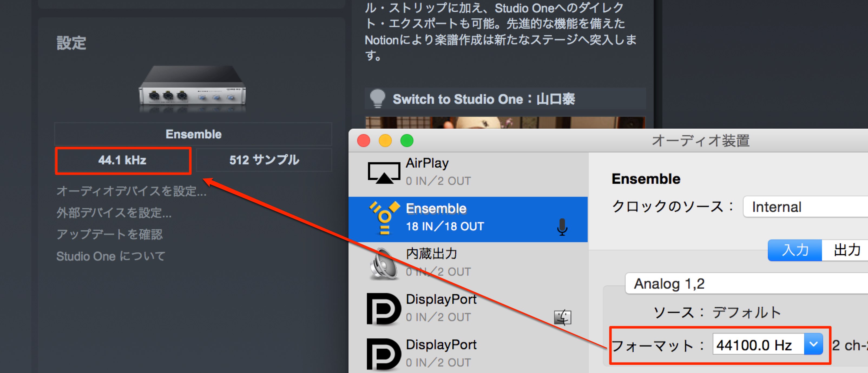The width and height of the screenshot is (868, 373).
Task: Click the FireWire icon of Ensemble device
Action: (x=384, y=218)
